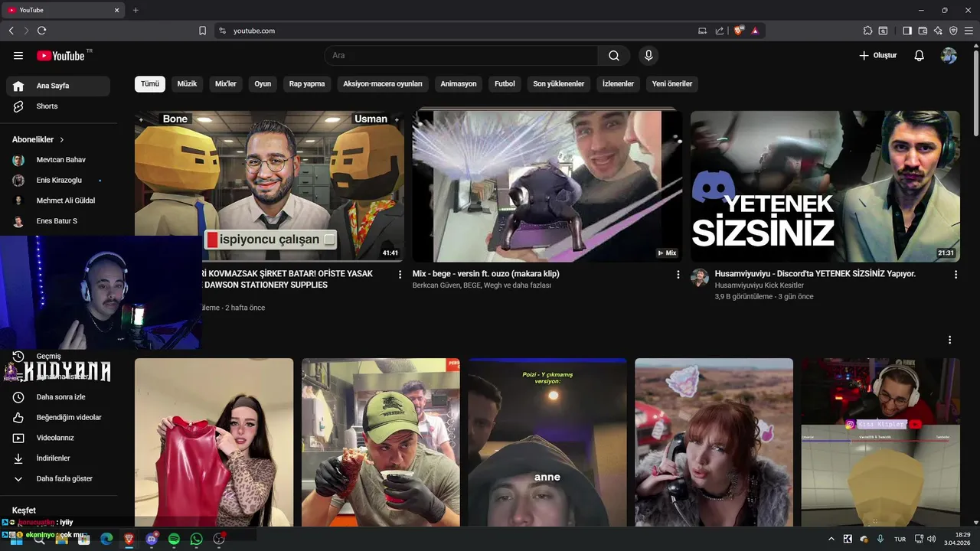Open Mevtcan Bahav subscription channel
980x551 pixels.
(x=58, y=160)
